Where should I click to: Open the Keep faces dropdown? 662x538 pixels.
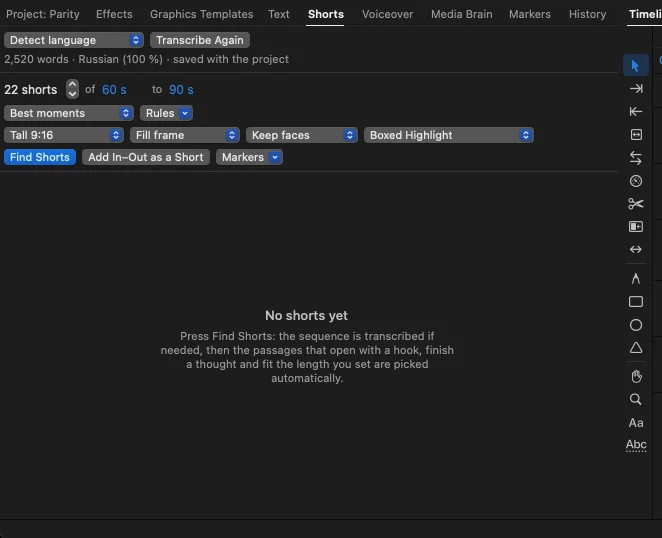pos(302,135)
